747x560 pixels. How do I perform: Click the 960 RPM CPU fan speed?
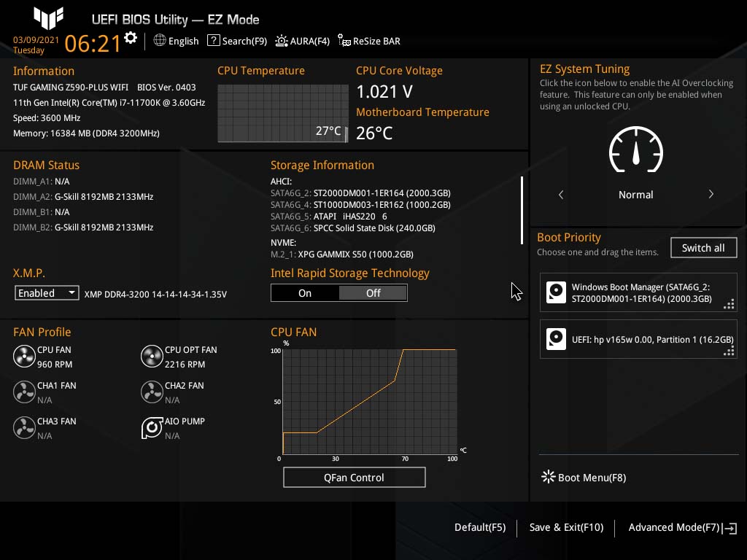pyautogui.click(x=55, y=365)
